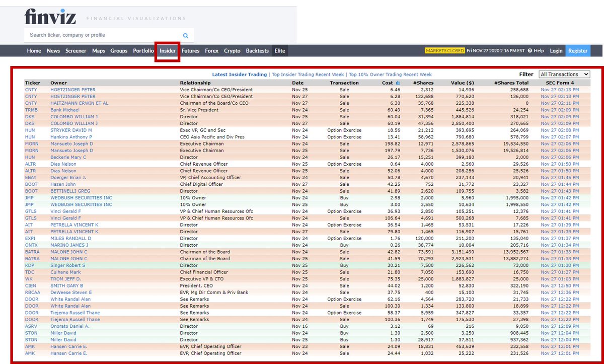Sort by the Value ($) column header

(x=462, y=83)
